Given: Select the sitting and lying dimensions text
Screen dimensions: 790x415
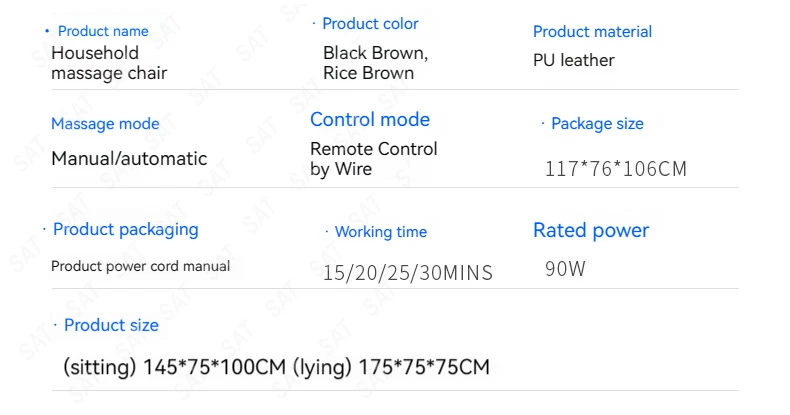Looking at the screenshot, I should click(x=276, y=367).
